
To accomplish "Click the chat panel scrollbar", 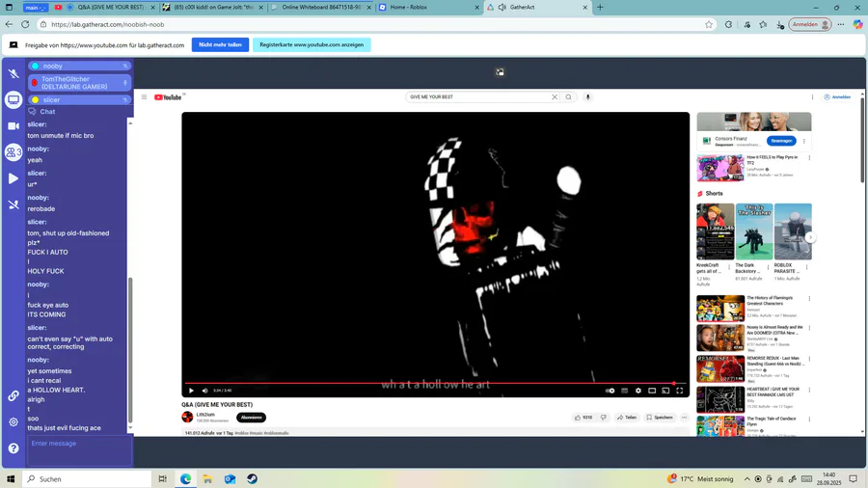I will click(130, 348).
